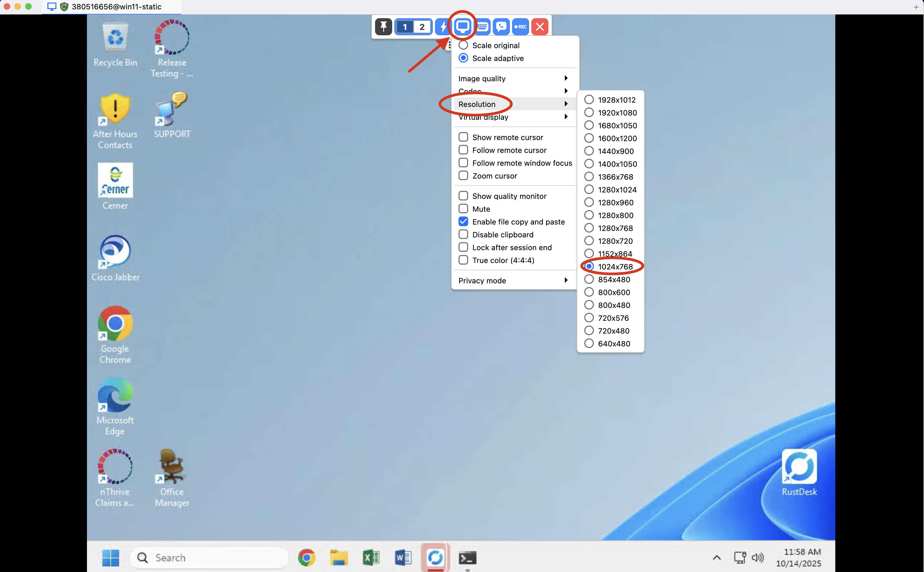
Task: Click the pin toolbar icon
Action: 383,26
